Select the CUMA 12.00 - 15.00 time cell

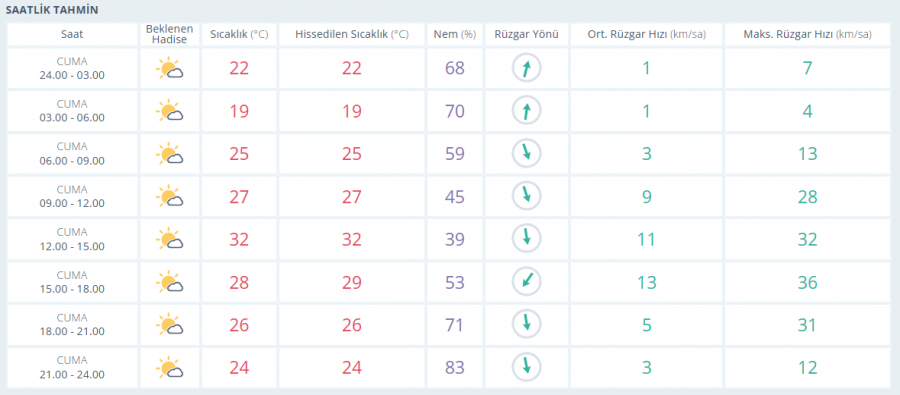pos(72,239)
